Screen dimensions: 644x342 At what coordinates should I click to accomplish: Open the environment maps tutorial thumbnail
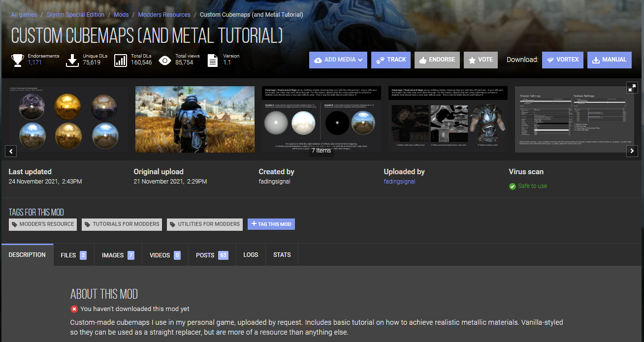[x=322, y=119]
